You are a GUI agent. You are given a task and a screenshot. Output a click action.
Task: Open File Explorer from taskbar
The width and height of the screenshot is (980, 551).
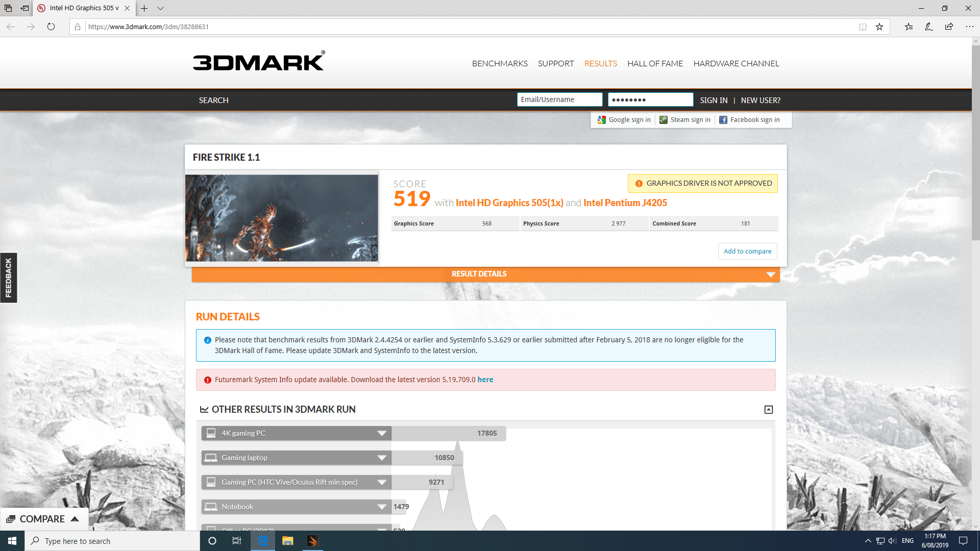(288, 541)
